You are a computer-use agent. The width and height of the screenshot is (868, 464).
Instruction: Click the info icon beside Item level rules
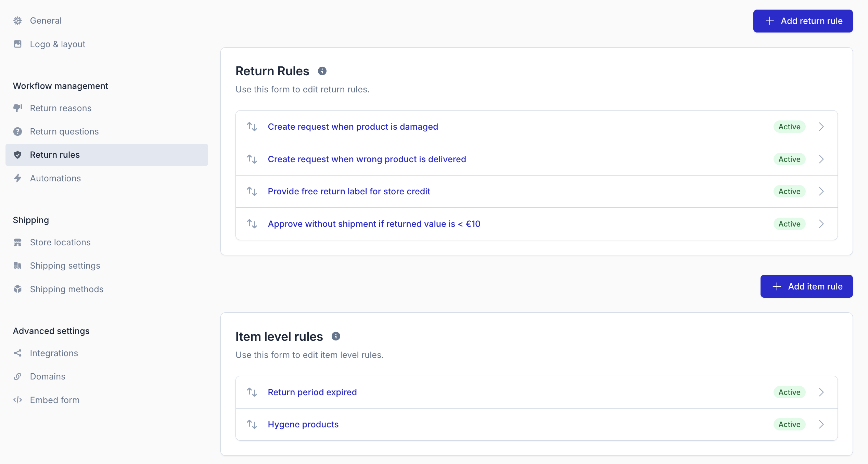(336, 336)
